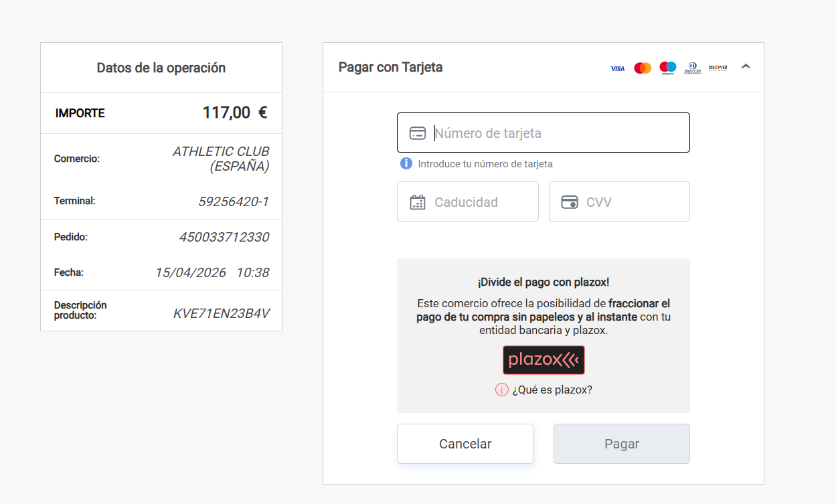Click the Cancelar button
Image resolution: width=836 pixels, height=504 pixels.
click(x=465, y=444)
